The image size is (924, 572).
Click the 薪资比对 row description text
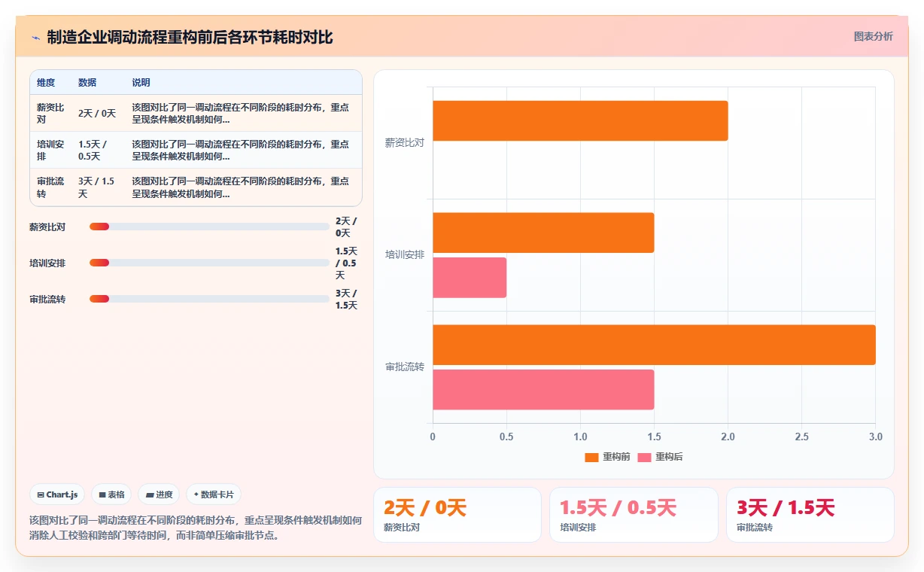click(241, 113)
